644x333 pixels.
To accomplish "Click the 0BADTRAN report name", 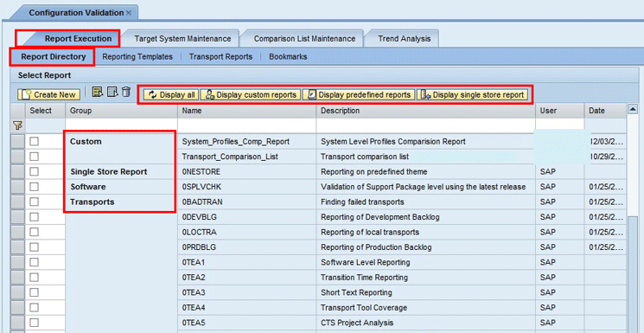I will tap(202, 202).
